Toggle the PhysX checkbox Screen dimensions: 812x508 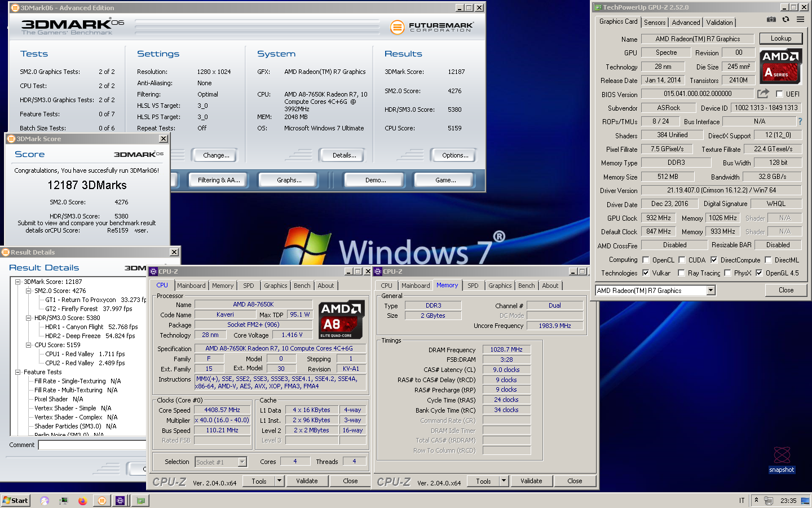tap(728, 273)
